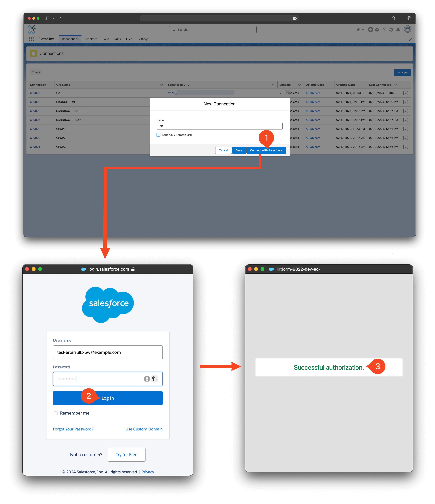Click the Tier-3 badge
The image size is (435, 504).
(36, 73)
